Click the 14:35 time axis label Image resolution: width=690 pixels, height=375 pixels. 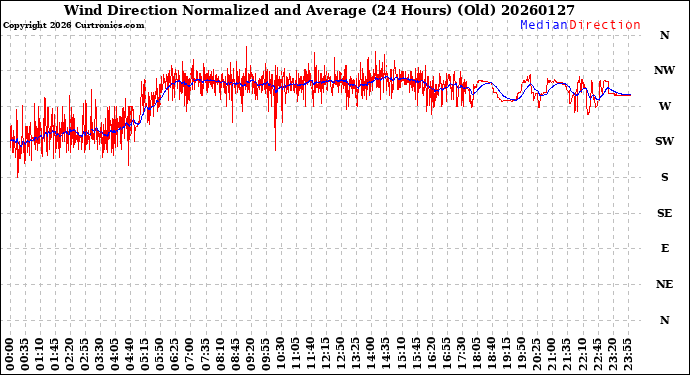coord(385,355)
